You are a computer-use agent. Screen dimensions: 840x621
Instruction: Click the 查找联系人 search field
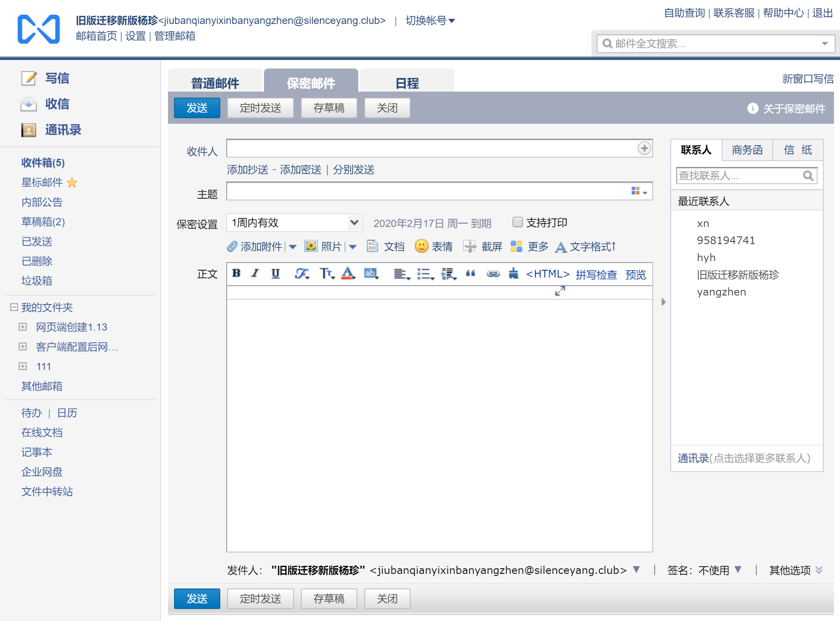point(747,176)
